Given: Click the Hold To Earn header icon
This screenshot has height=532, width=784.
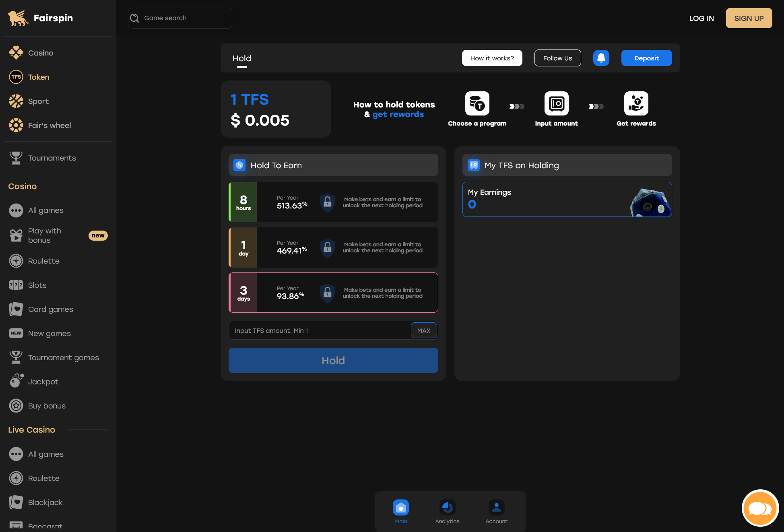Looking at the screenshot, I should pos(239,165).
